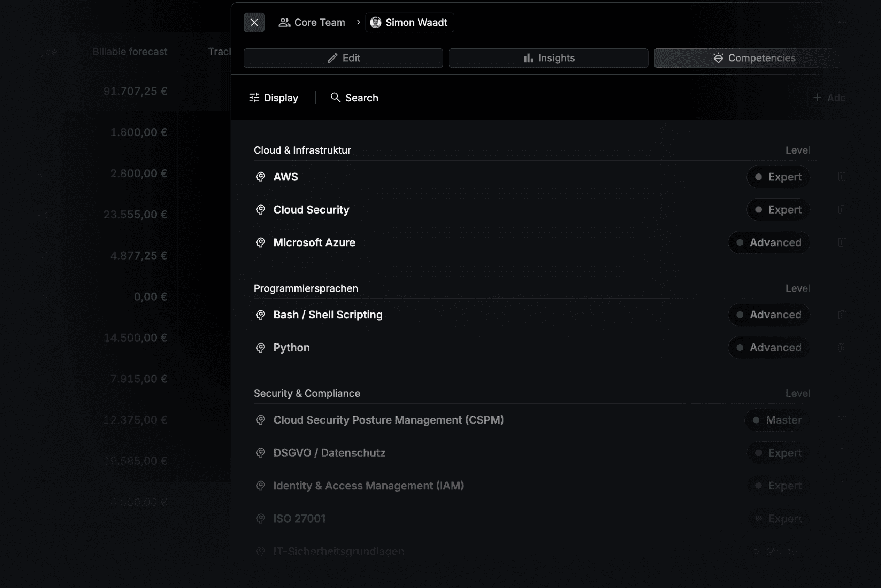Delete the Cloud Security competency
Viewport: 881px width, 588px height.
[x=842, y=210]
